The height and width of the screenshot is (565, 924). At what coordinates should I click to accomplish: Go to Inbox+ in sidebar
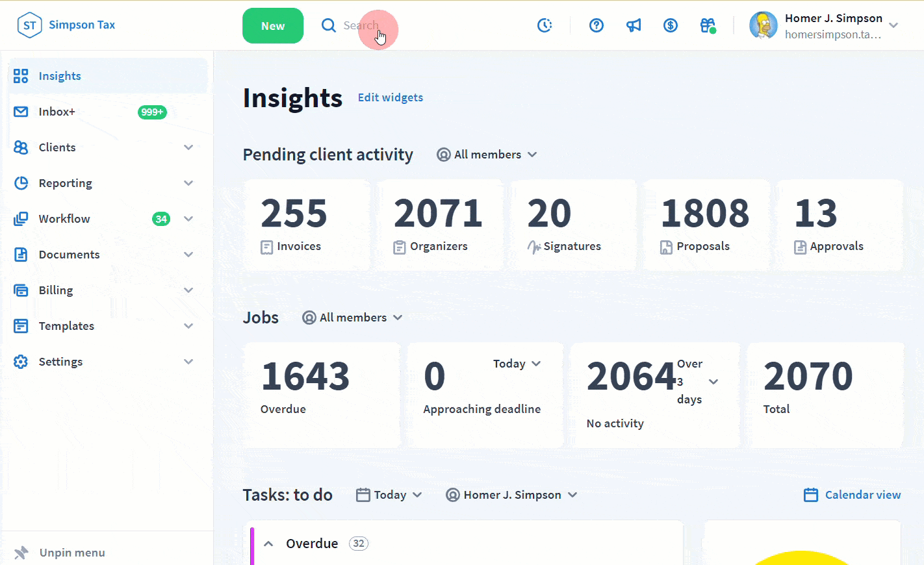57,112
